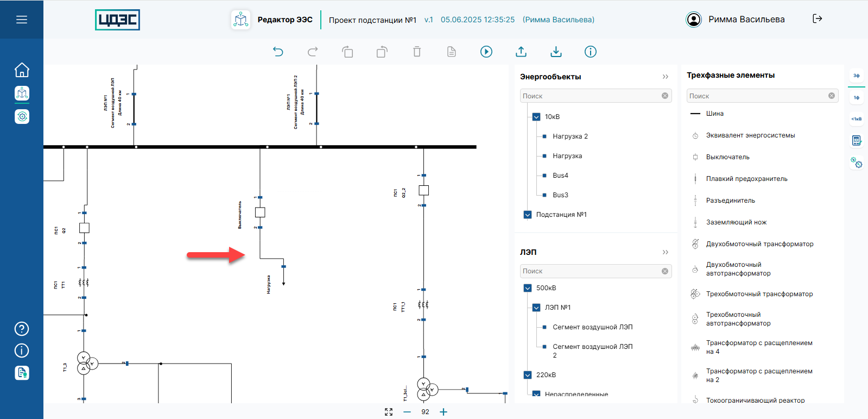Toggle the 500кВ checkbox

click(528, 288)
